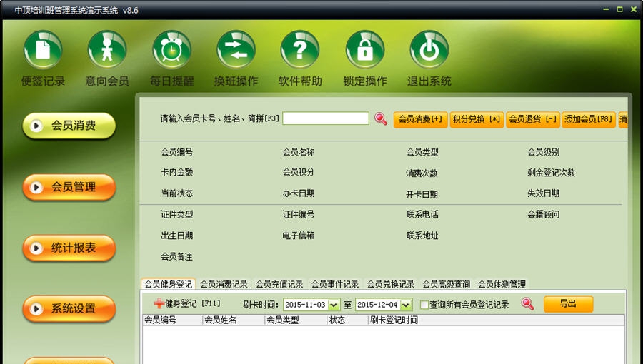Open the 每日提醒 alarm clock icon
Screen dimensions: 643x364
pyautogui.click(x=171, y=49)
